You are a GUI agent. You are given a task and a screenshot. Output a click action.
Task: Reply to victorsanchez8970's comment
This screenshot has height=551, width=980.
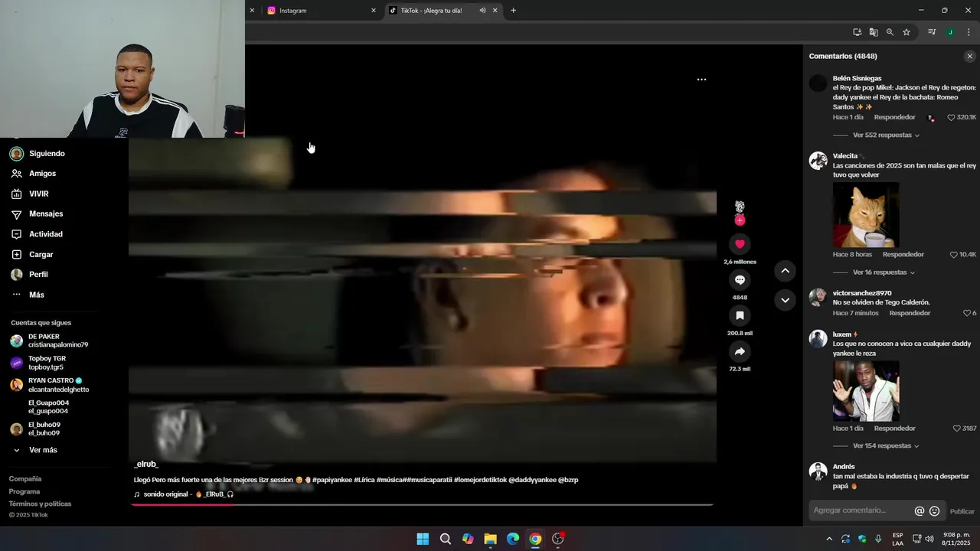(910, 313)
